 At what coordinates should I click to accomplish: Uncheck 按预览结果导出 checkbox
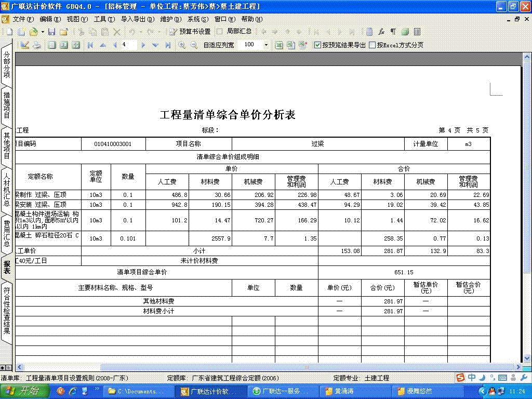(x=318, y=45)
